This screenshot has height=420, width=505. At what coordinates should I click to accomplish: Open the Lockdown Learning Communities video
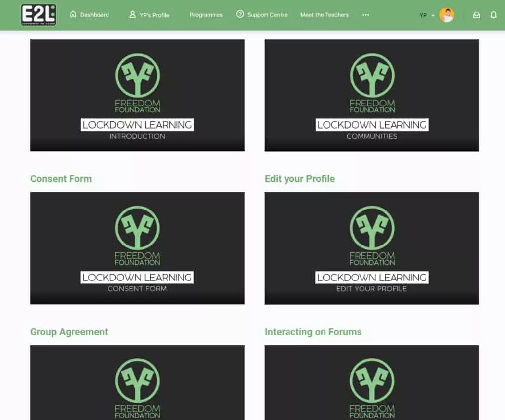372,95
